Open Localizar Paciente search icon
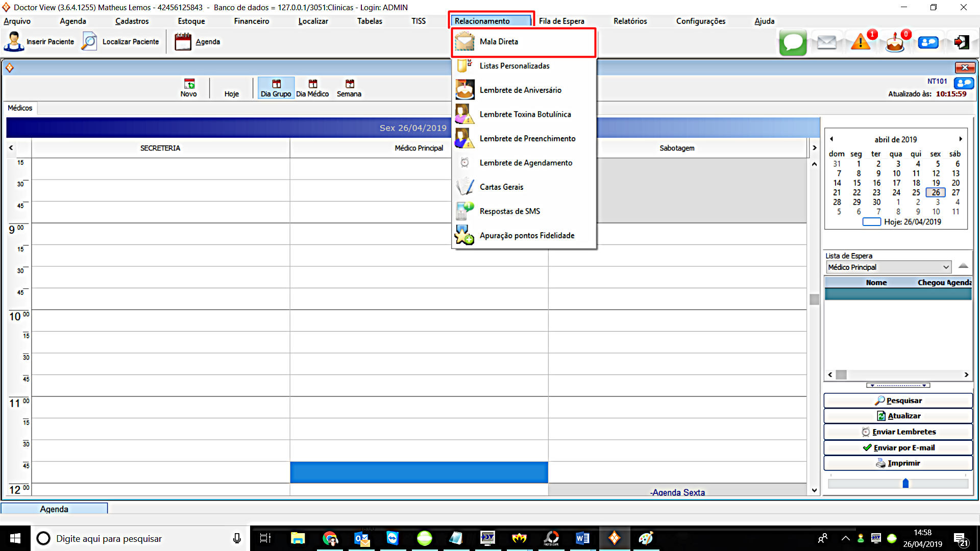Image resolution: width=980 pixels, height=551 pixels. (89, 41)
